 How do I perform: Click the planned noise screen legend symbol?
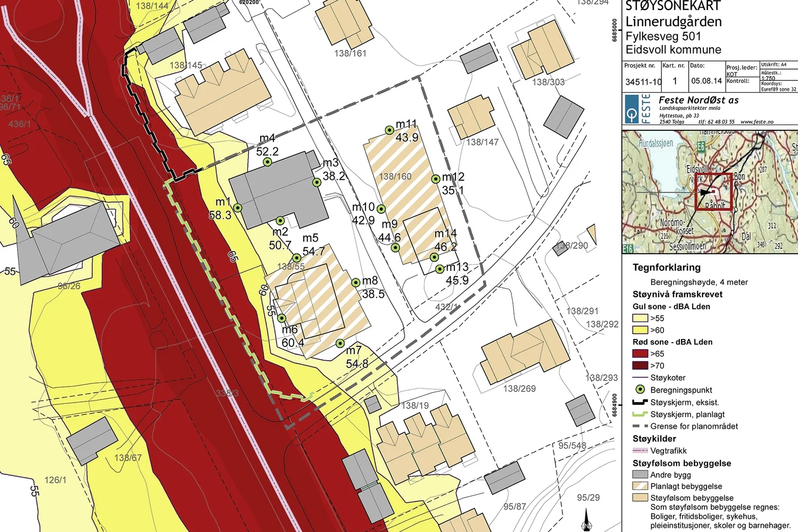(x=640, y=414)
